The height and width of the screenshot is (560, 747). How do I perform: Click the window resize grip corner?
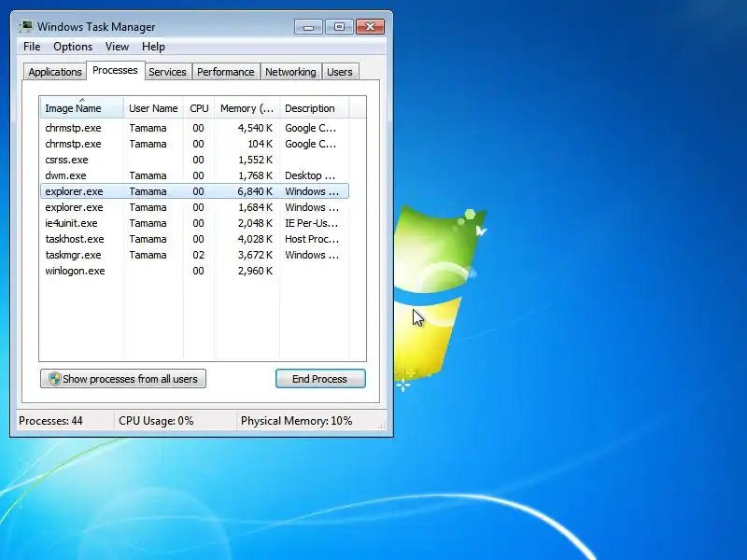(381, 426)
